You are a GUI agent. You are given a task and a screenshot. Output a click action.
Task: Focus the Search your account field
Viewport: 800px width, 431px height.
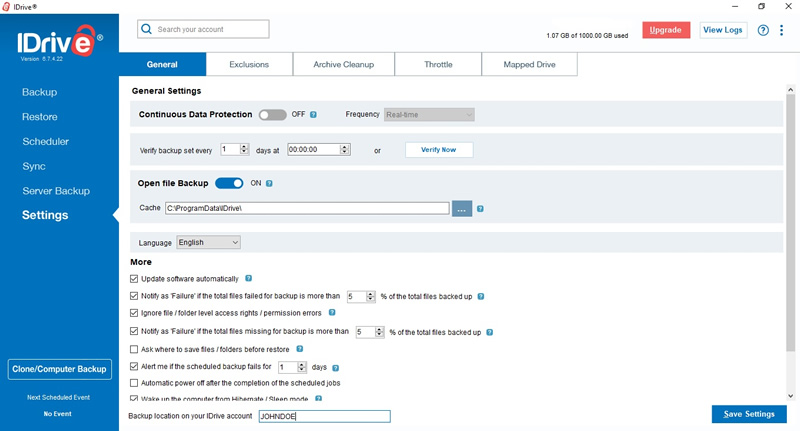tap(203, 29)
